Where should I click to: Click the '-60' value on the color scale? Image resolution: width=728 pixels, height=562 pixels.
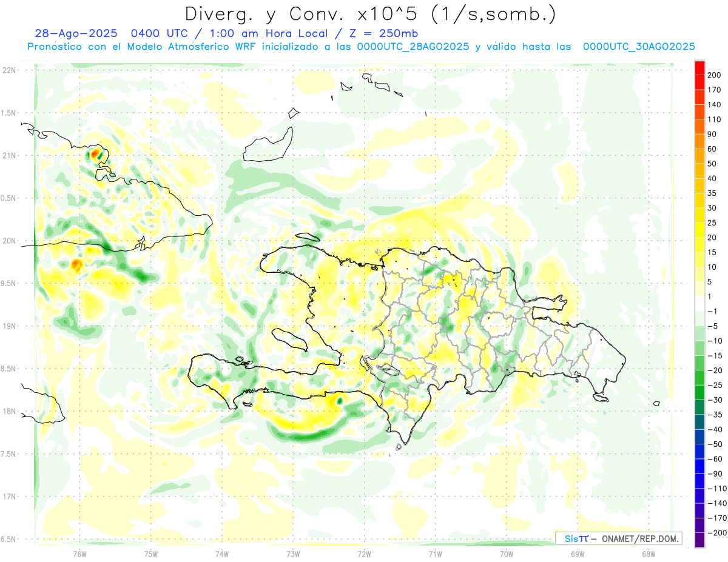coord(715,459)
